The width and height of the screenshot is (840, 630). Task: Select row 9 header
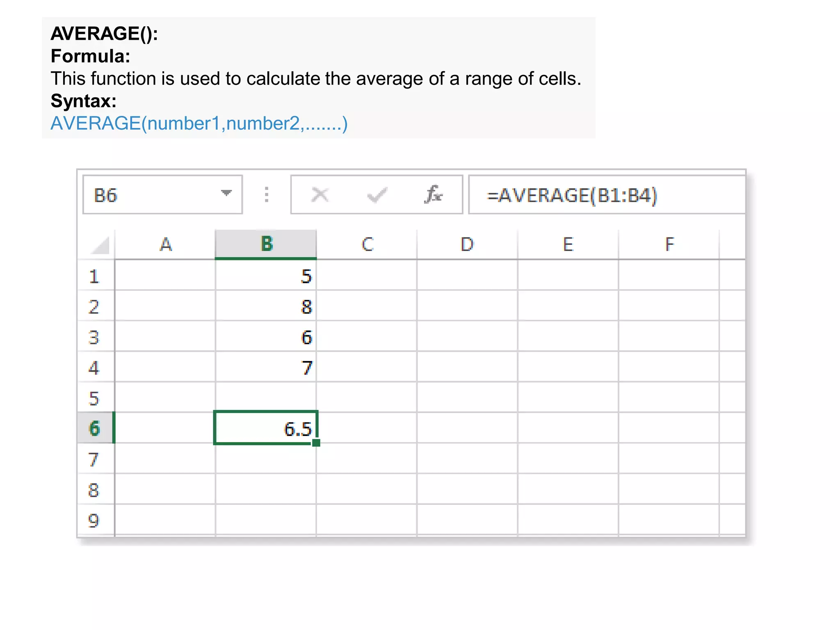pyautogui.click(x=96, y=520)
